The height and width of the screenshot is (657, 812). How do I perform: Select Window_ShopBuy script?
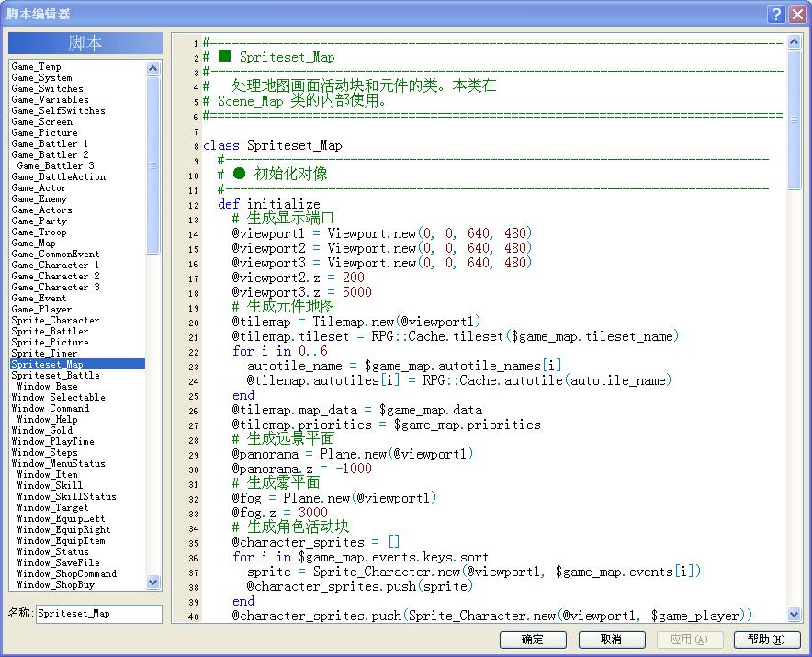click(55, 584)
